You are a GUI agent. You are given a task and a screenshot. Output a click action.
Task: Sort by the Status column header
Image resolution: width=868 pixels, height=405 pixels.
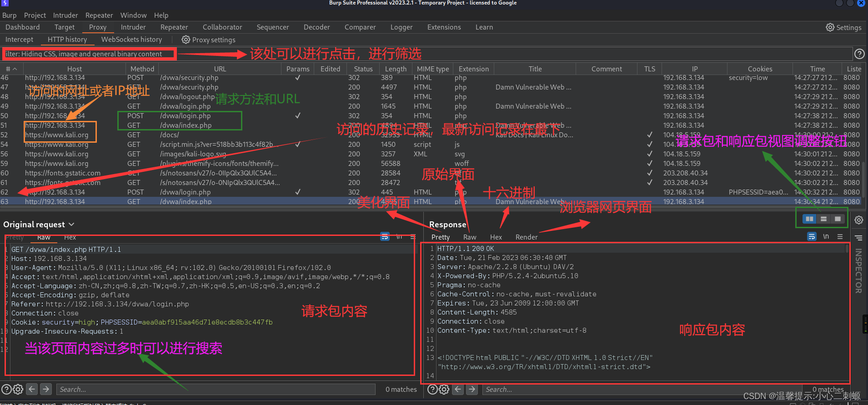(x=363, y=69)
